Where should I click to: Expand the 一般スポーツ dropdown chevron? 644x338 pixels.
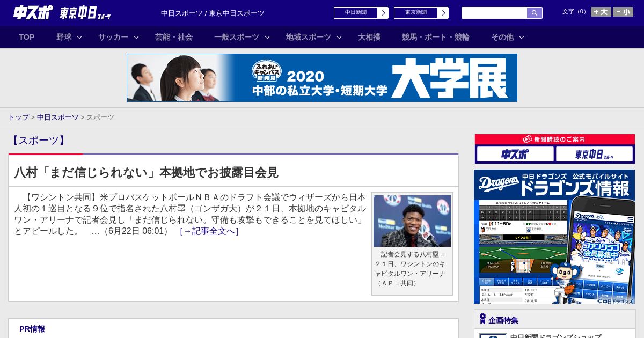point(267,37)
